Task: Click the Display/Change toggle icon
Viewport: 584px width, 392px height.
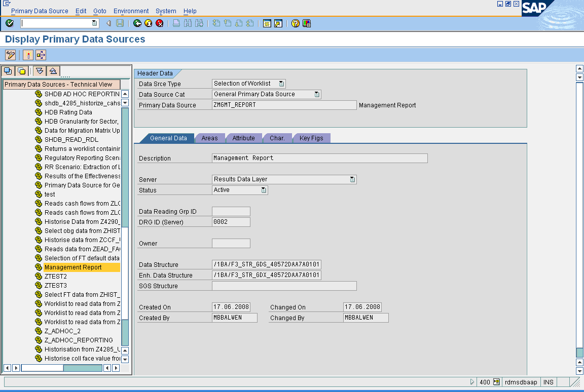Action: pyautogui.click(x=10, y=55)
